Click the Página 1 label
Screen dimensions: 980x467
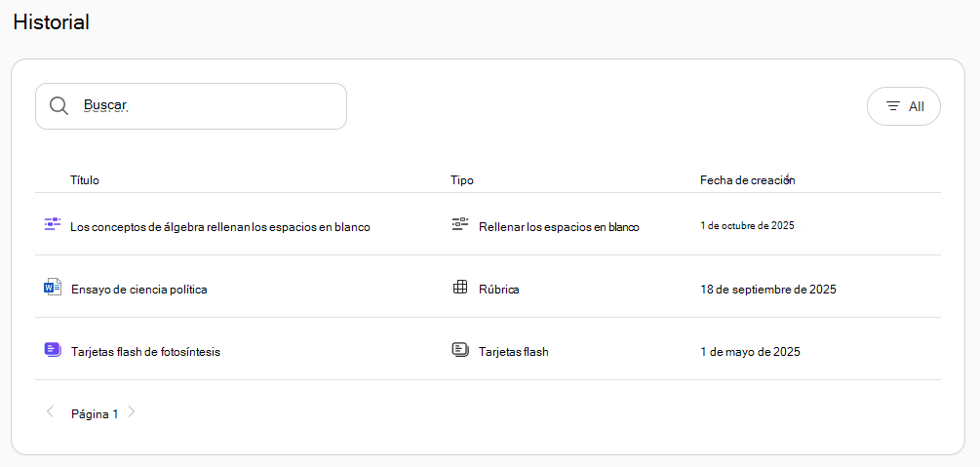click(x=95, y=413)
